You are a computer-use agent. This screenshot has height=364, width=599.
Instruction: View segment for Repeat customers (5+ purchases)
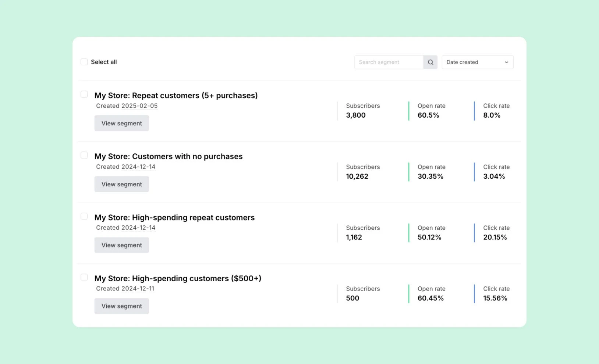pos(121,123)
